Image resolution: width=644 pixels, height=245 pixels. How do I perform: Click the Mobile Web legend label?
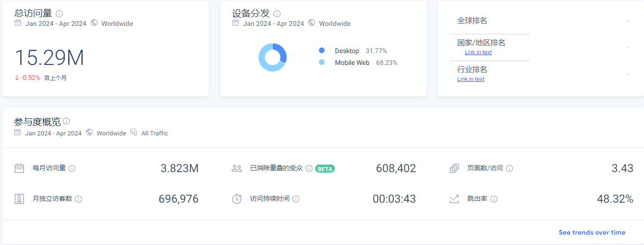click(352, 63)
